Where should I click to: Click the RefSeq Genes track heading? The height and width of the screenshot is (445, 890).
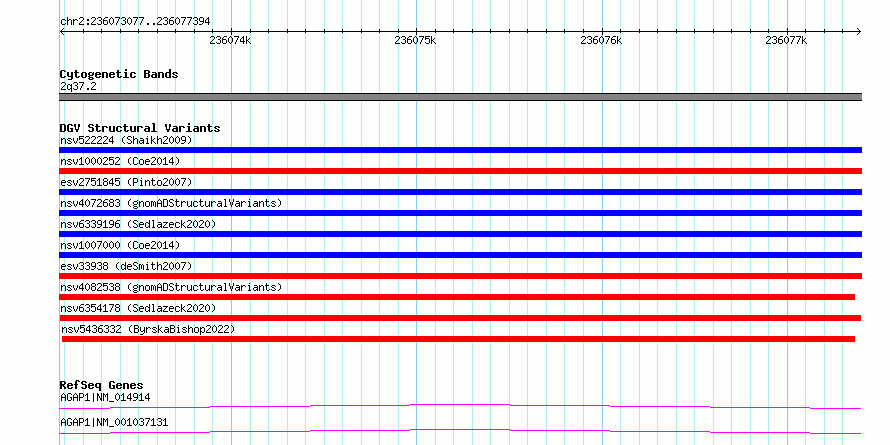coord(102,386)
